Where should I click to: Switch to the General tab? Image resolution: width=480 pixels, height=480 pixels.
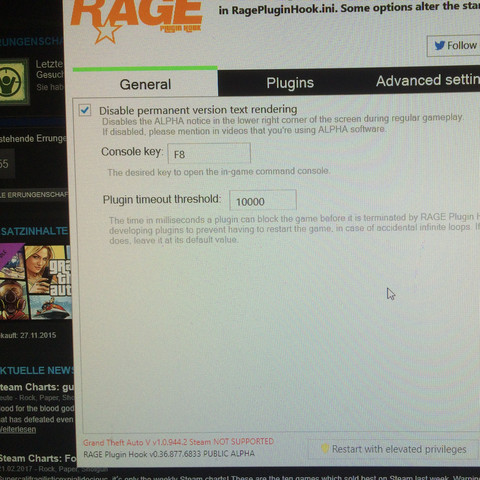pos(145,84)
